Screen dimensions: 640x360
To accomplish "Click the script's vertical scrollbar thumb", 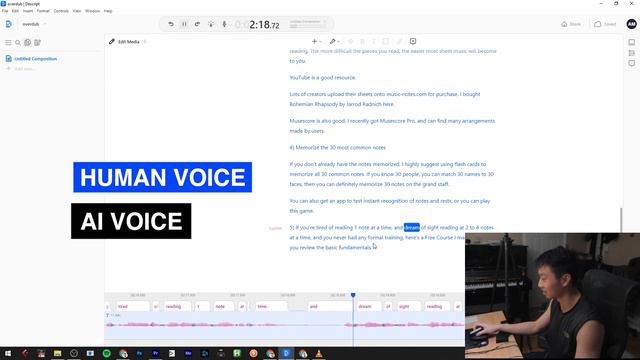I will (621, 220).
